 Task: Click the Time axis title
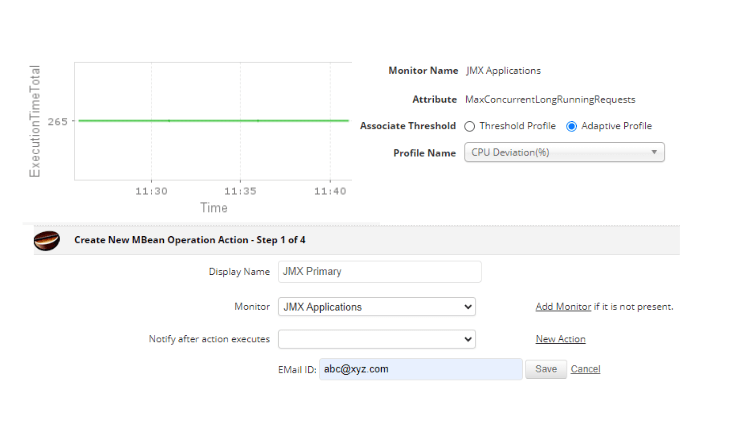click(x=214, y=208)
